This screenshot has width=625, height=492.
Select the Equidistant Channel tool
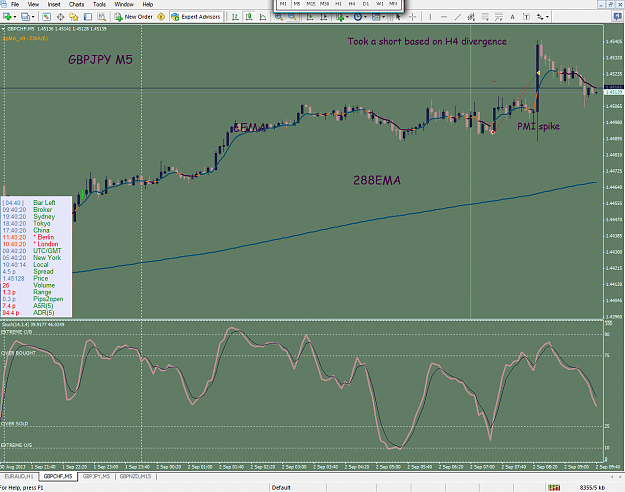pyautogui.click(x=471, y=17)
